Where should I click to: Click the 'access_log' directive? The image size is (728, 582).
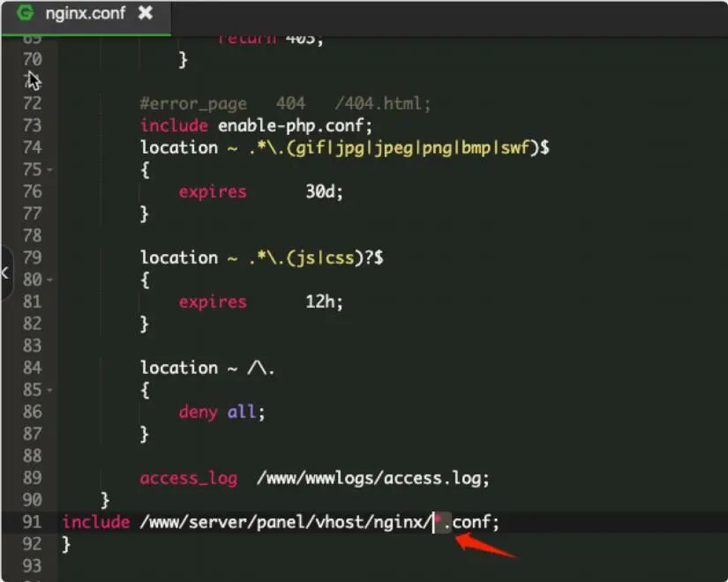[189, 478]
